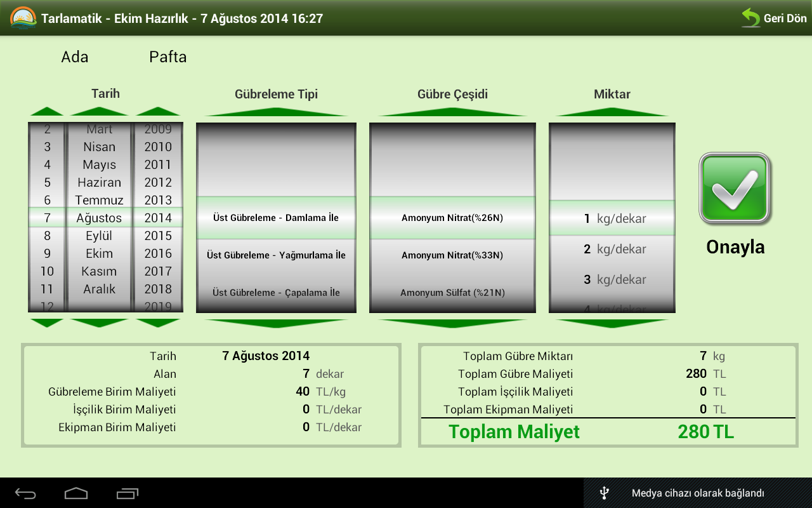
Task: Select 3 kg/dekar amount
Action: click(x=615, y=279)
